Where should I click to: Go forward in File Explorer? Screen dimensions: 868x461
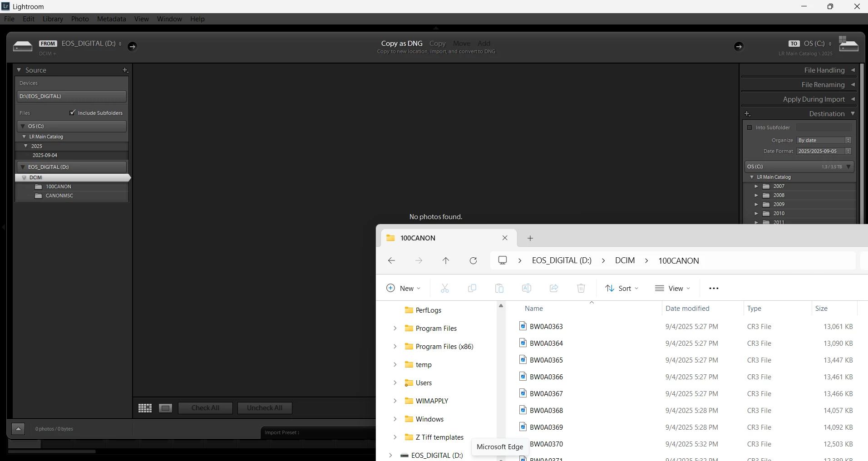(x=419, y=260)
